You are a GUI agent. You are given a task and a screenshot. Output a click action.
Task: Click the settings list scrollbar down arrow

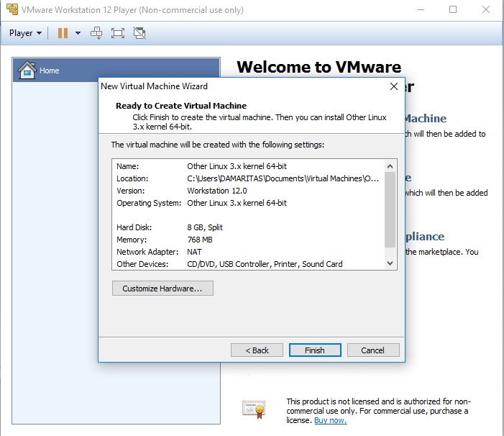click(x=390, y=263)
